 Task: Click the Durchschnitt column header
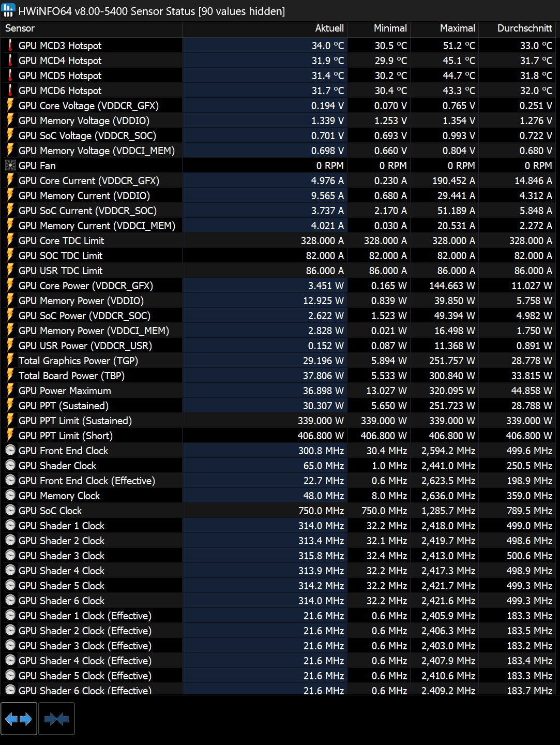click(517, 28)
